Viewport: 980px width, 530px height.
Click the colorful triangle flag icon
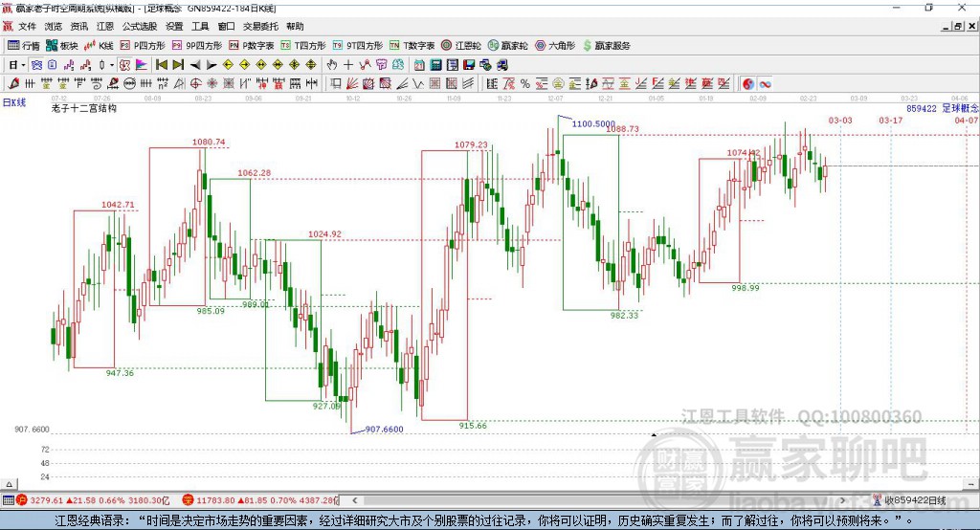point(142,64)
